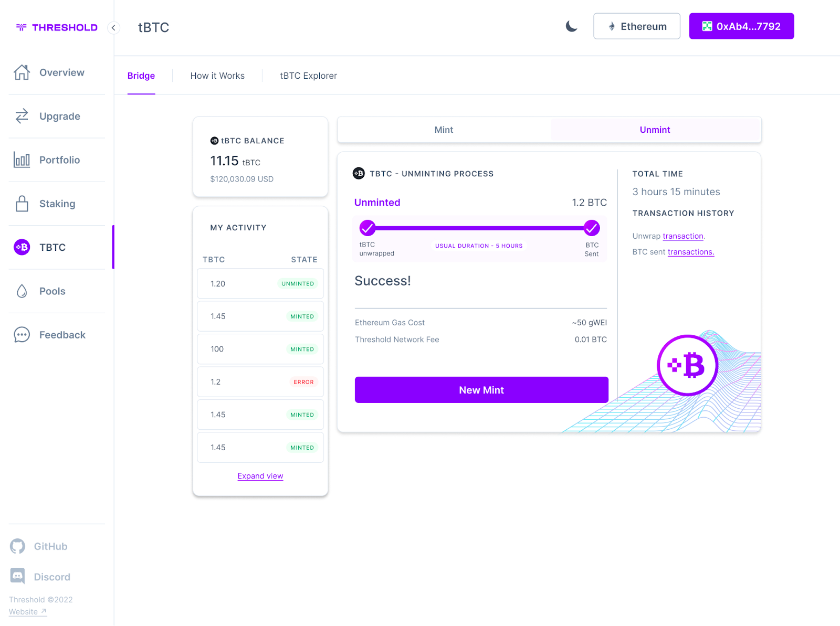
Task: Click the external arrow icon beside Website
Action: click(x=44, y=611)
